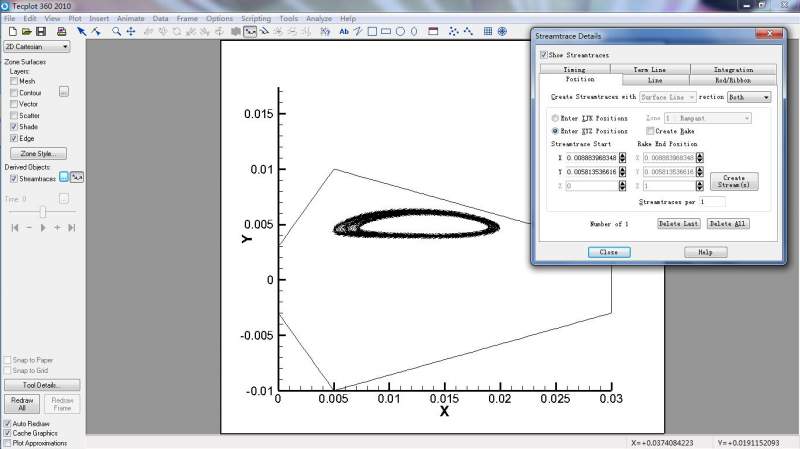Select the arrow Selector tool
Image resolution: width=800 pixels, height=449 pixels.
pyautogui.click(x=82, y=32)
